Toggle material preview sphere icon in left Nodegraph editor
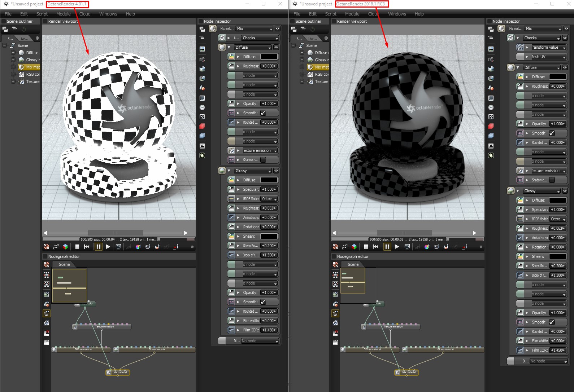This screenshot has height=392, width=574. [x=47, y=313]
